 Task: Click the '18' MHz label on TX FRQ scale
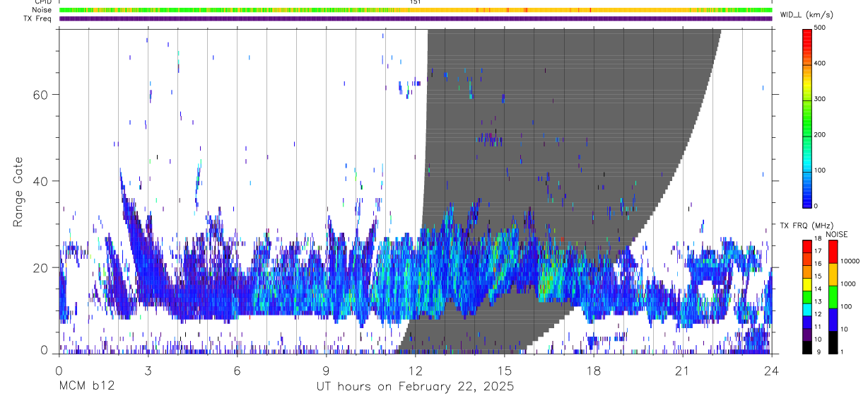[x=817, y=240]
